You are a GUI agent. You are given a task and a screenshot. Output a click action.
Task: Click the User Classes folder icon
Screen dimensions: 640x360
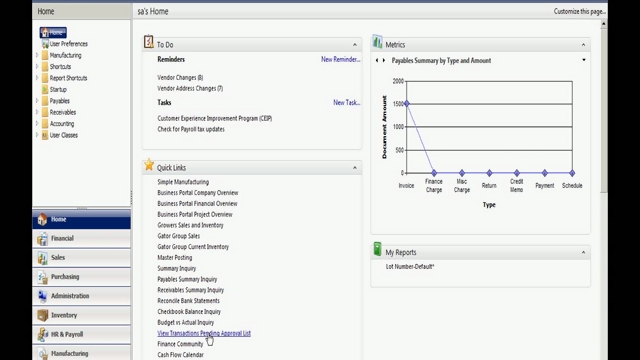click(45, 135)
